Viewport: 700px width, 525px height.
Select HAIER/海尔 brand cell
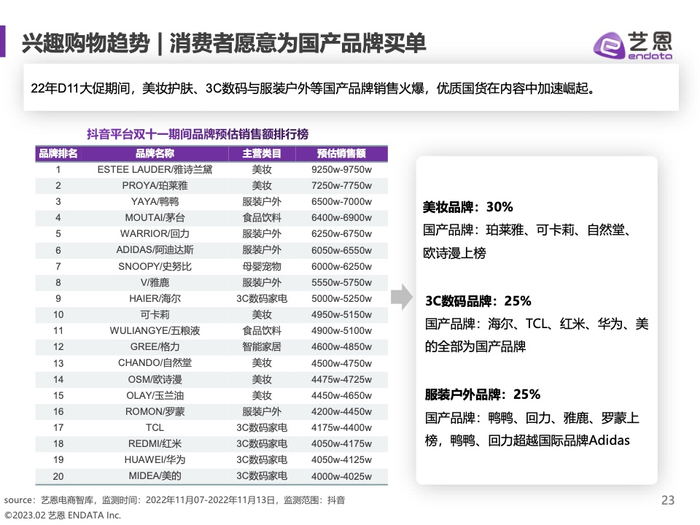pyautogui.click(x=154, y=299)
